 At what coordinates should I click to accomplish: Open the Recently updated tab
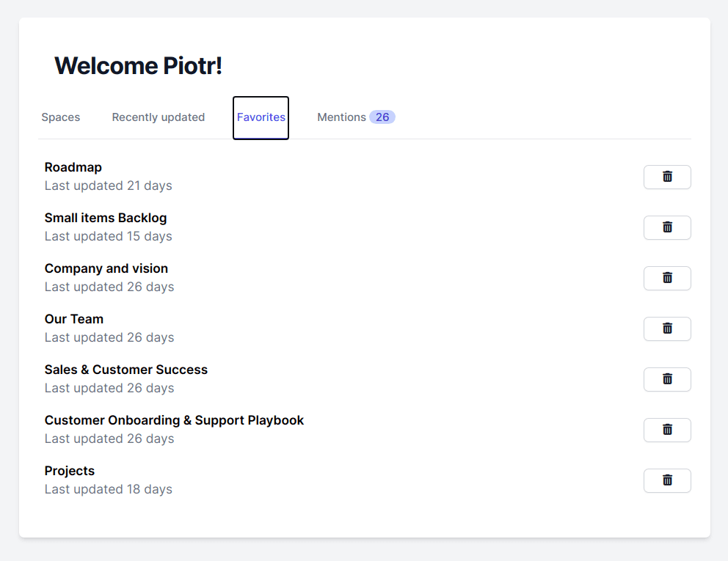pos(159,117)
